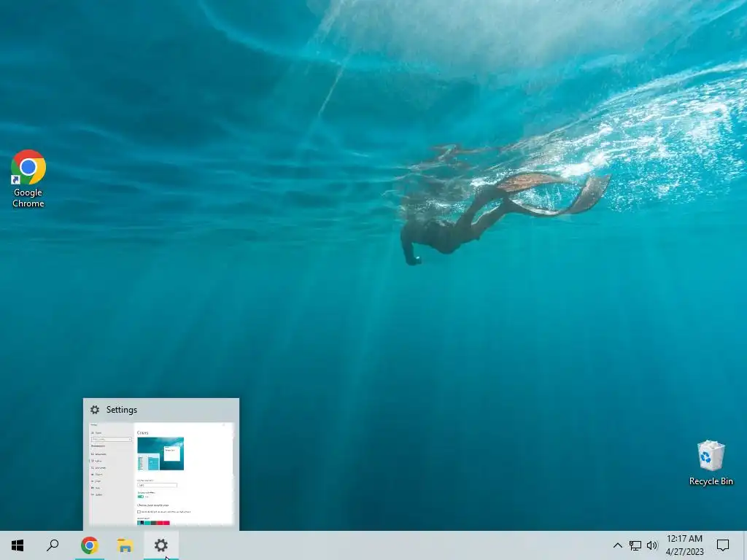Viewport: 747px width, 560px height.
Task: Show hidden system tray icons
Action: point(617,545)
